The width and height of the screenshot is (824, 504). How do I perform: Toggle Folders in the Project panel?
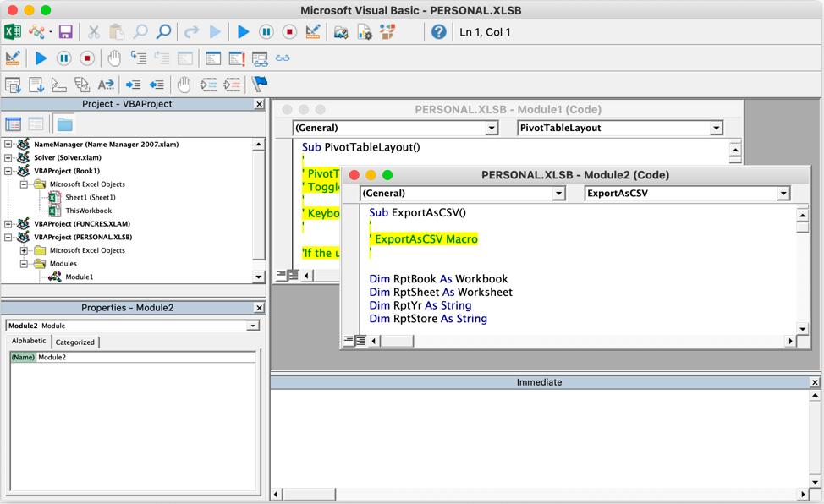[64, 124]
